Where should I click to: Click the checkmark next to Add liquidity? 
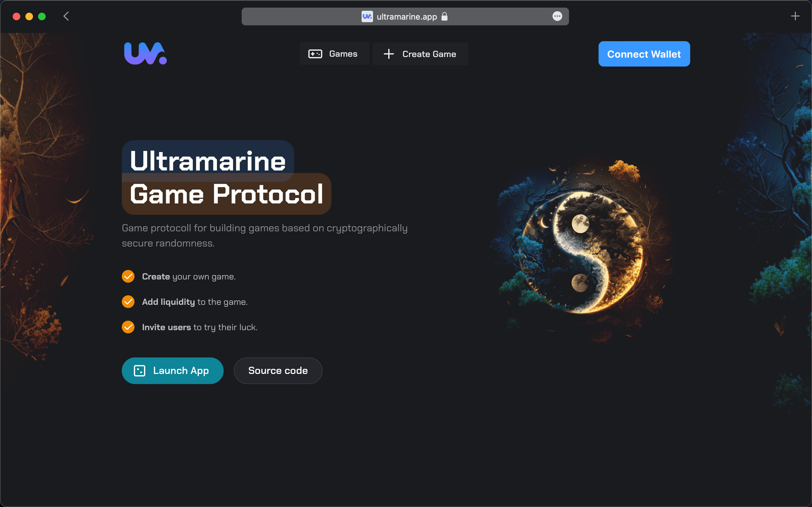[128, 302]
